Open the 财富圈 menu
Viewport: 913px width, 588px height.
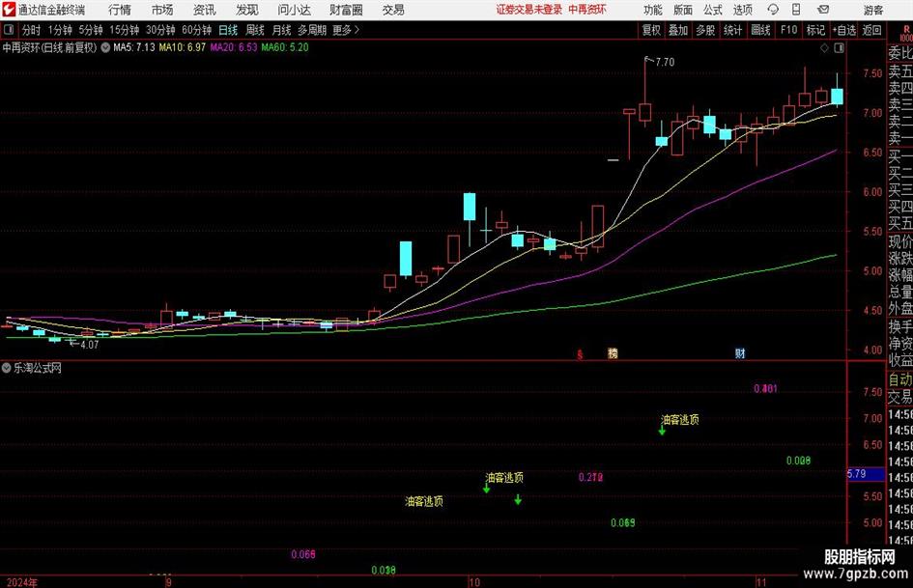click(346, 10)
